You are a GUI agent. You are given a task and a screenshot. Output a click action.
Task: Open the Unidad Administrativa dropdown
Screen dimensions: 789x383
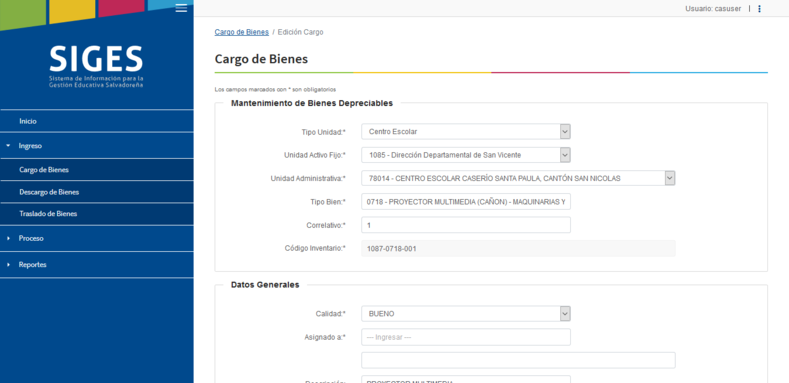click(x=518, y=178)
